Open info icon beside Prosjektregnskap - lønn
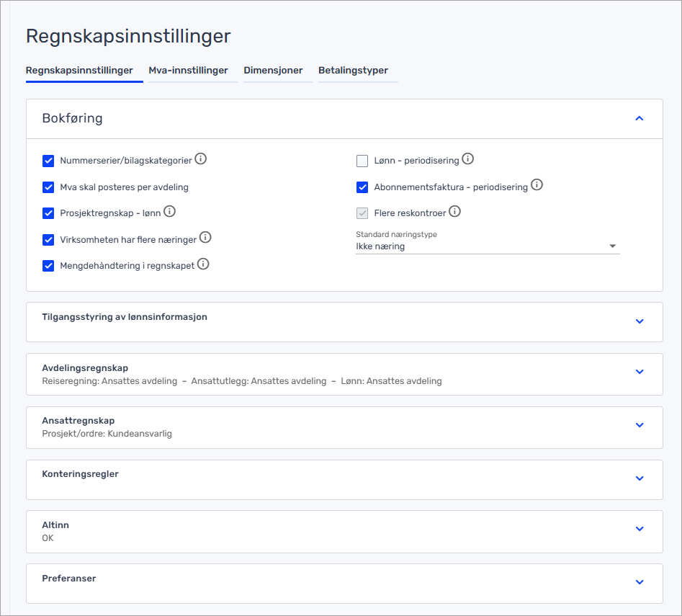 click(x=170, y=212)
